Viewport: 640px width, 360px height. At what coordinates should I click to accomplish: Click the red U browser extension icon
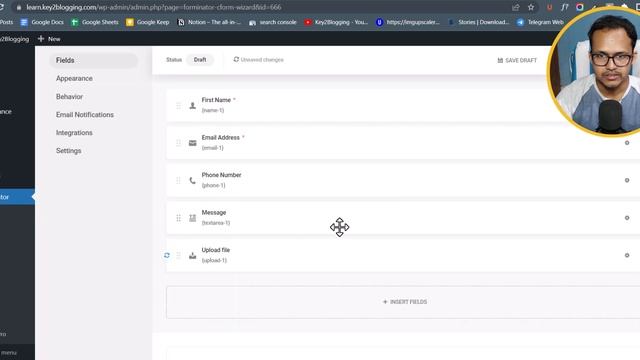coord(549,7)
